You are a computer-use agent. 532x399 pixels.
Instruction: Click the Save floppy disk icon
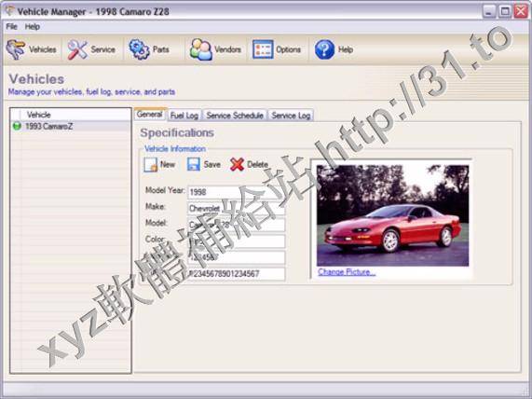[x=194, y=164]
